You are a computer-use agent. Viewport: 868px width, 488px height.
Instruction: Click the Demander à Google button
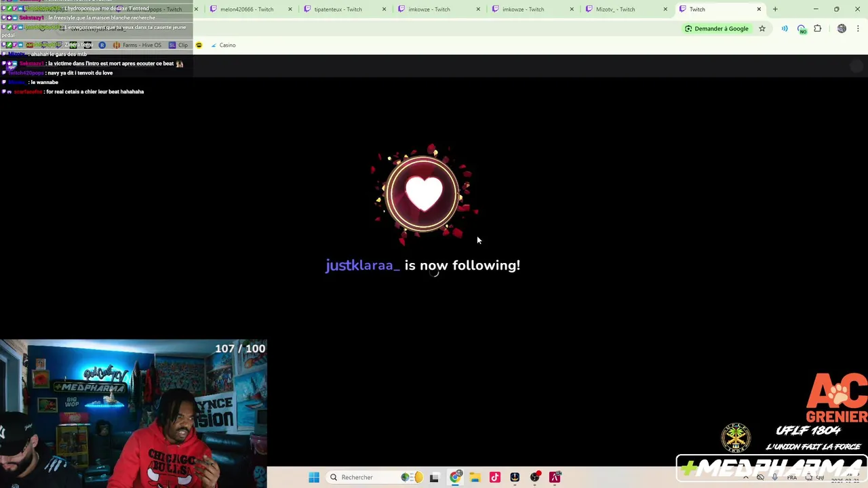716,28
